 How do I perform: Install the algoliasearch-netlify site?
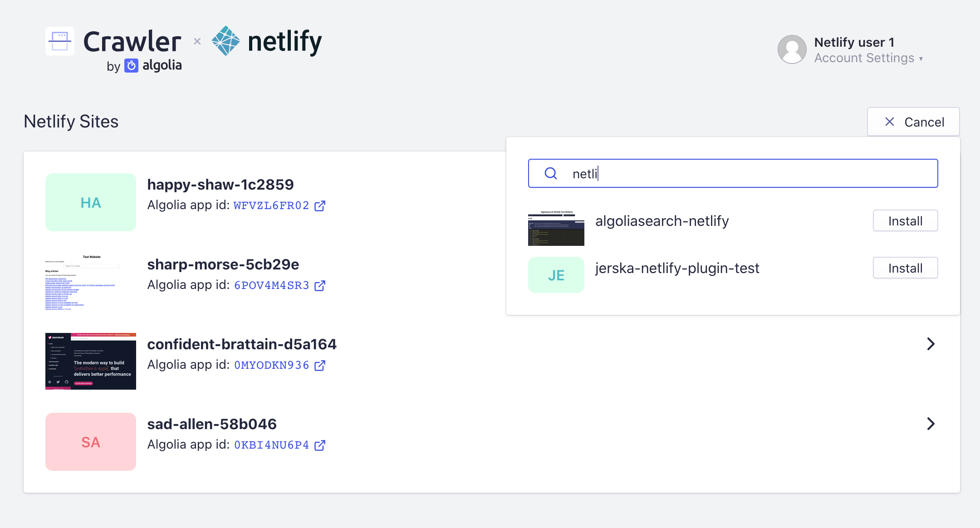pyautogui.click(x=905, y=220)
